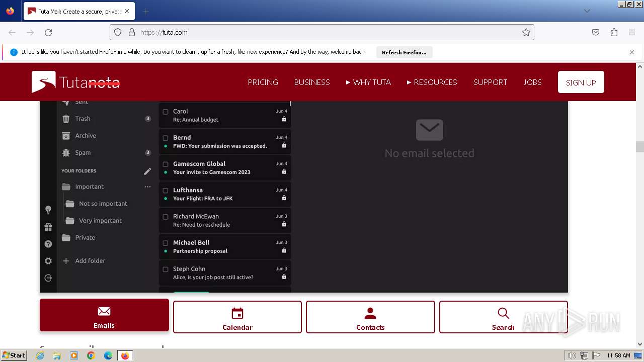Expand the RESOURCES menu
Screen dimensions: 644x362
432,82
